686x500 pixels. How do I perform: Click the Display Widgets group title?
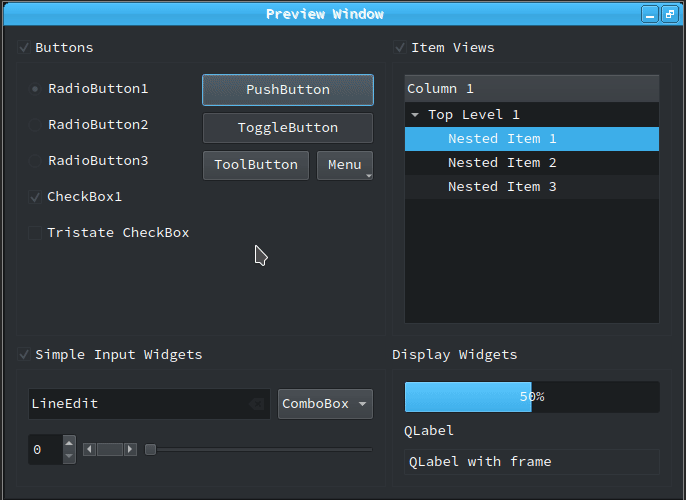tap(455, 354)
